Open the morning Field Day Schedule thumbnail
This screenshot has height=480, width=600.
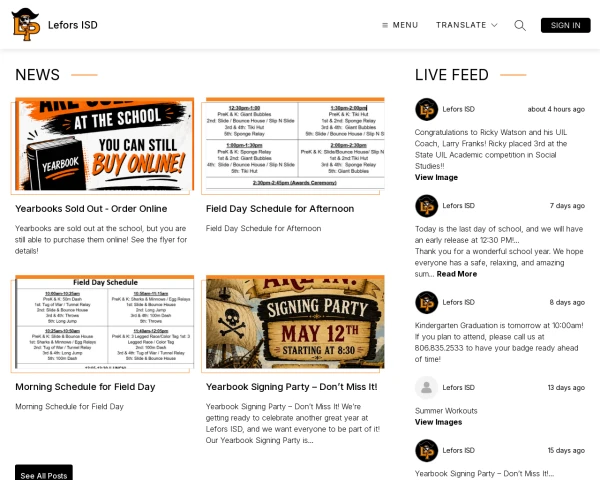(x=104, y=322)
